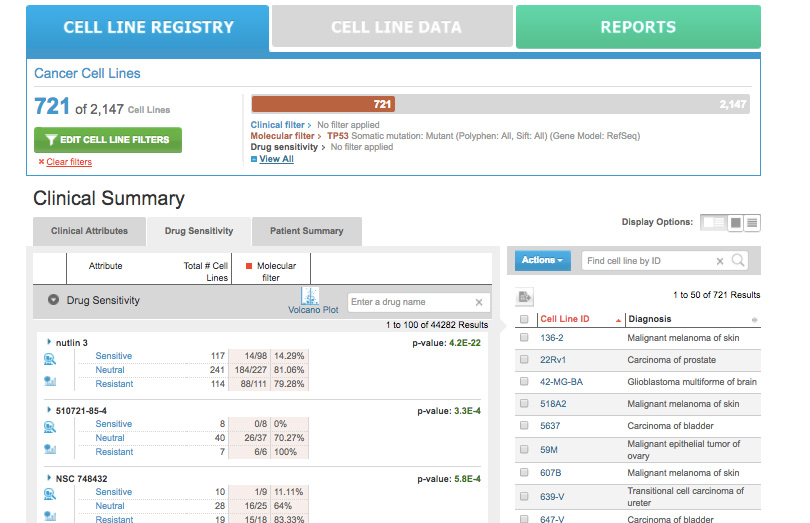Click the Clear filters link
This screenshot has height=523, width=810.
point(68,162)
